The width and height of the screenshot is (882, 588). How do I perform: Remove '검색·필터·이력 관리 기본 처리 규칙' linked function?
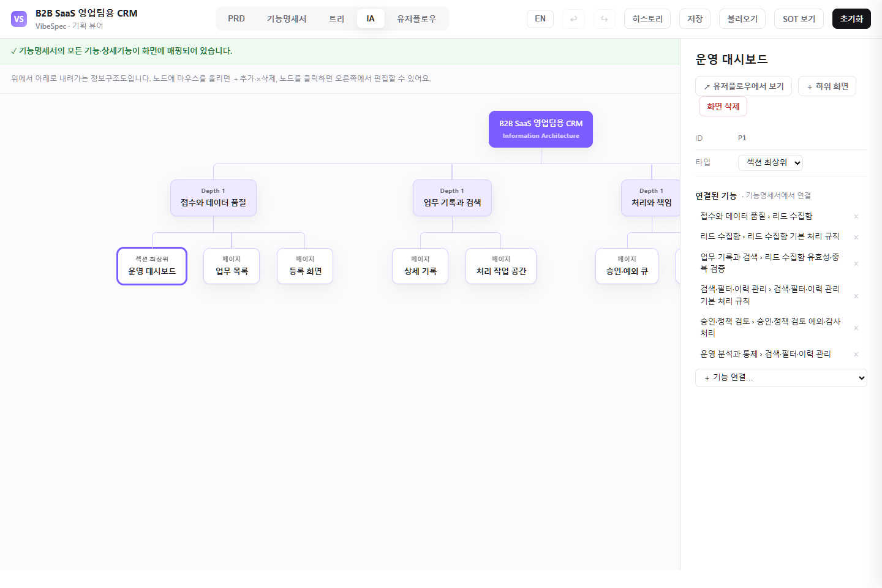pos(856,296)
